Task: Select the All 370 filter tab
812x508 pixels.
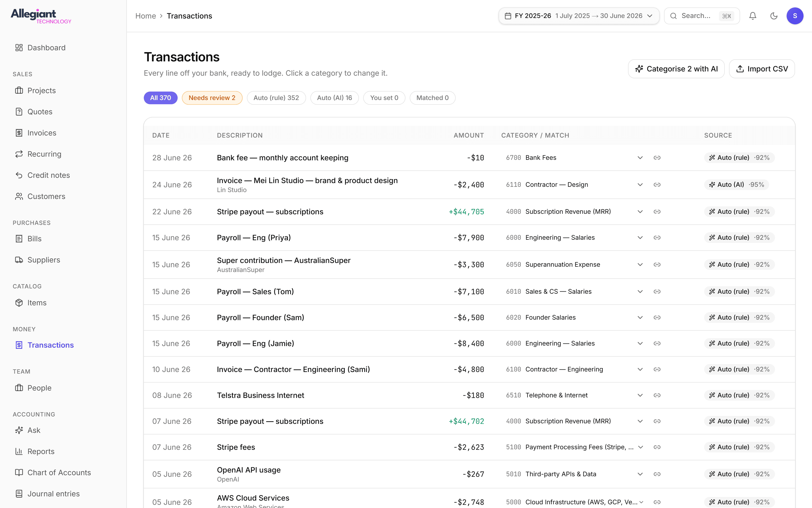Action: 160,98
